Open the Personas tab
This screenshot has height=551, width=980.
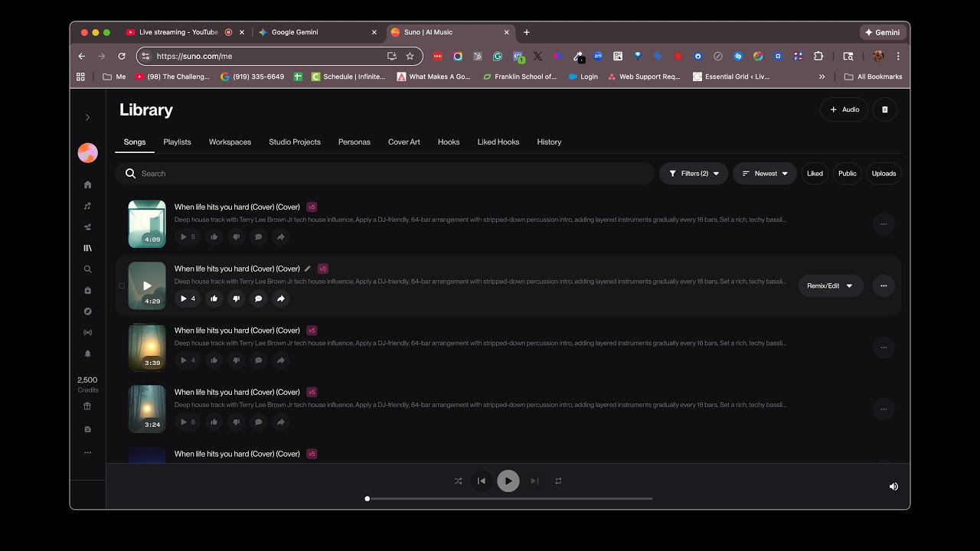[354, 142]
